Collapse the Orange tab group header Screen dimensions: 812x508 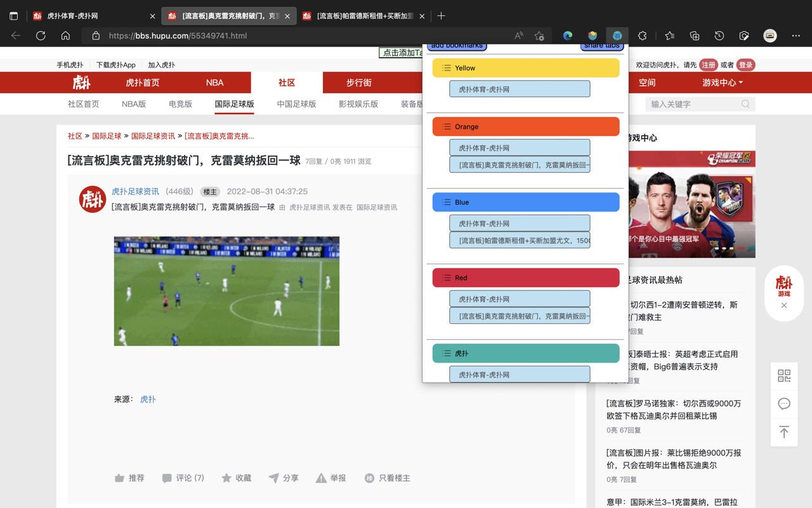(x=526, y=126)
